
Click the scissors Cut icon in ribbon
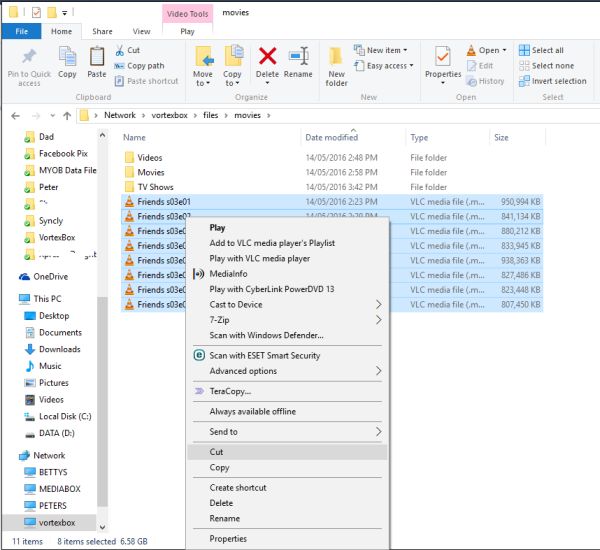click(x=120, y=50)
